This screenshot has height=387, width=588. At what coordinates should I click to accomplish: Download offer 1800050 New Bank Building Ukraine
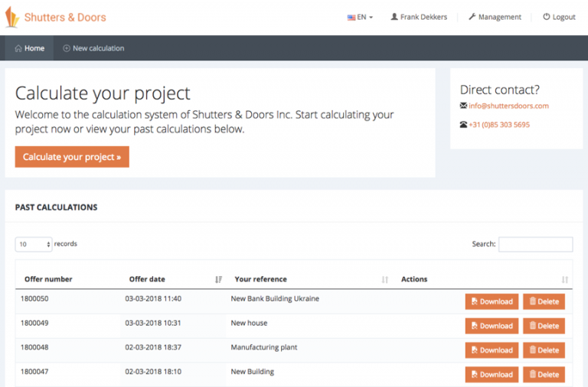pyautogui.click(x=492, y=301)
